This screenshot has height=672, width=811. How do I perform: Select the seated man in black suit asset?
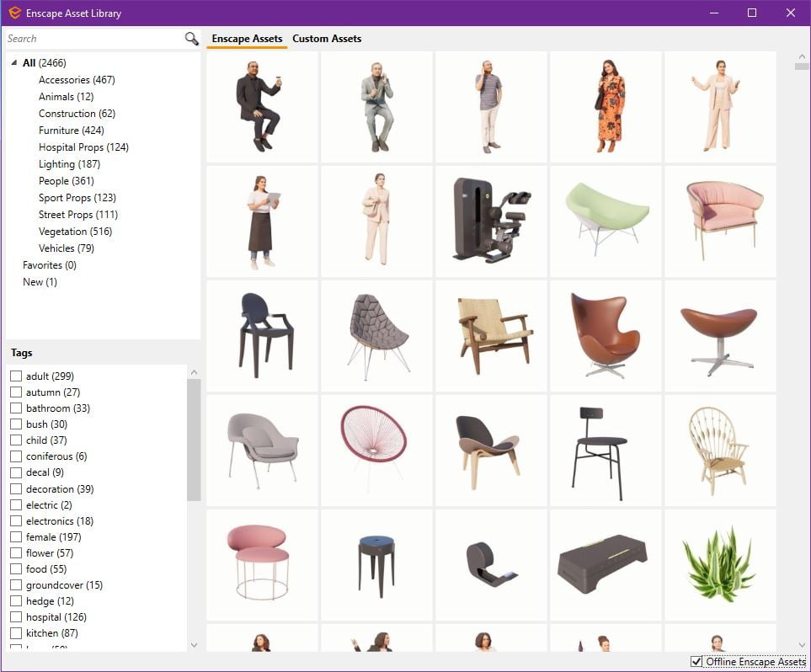tap(262, 107)
